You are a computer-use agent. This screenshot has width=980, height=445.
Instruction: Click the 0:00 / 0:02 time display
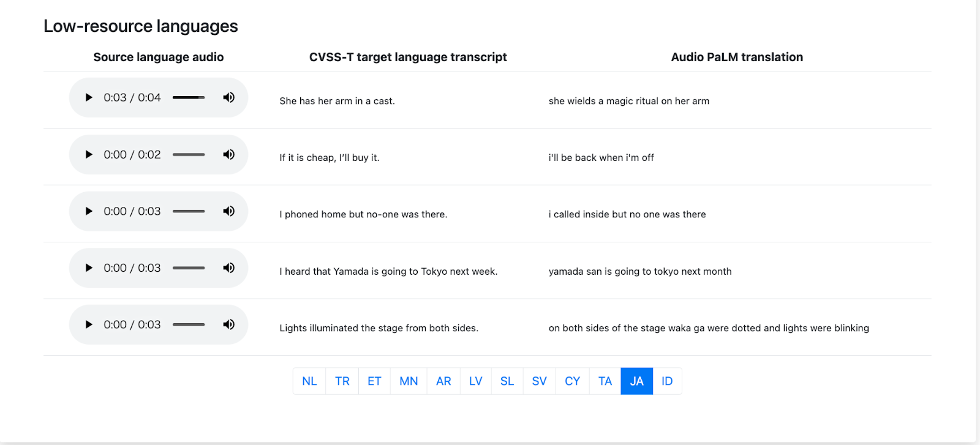tap(132, 154)
